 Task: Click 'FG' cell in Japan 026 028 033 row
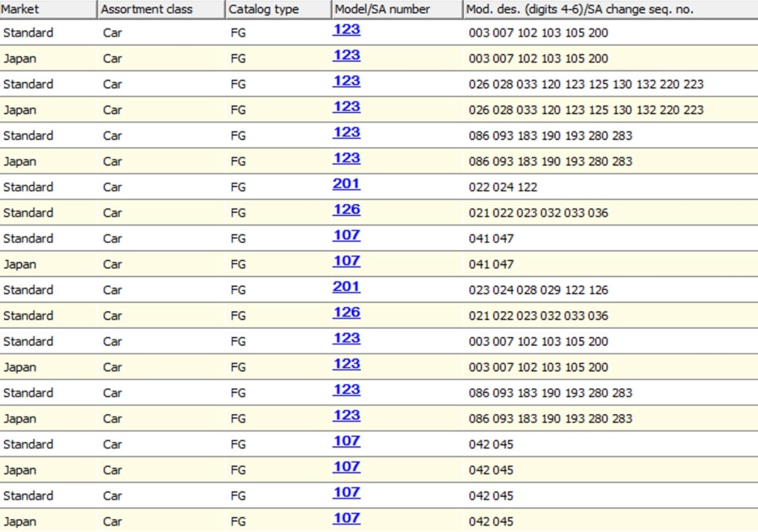(x=238, y=110)
